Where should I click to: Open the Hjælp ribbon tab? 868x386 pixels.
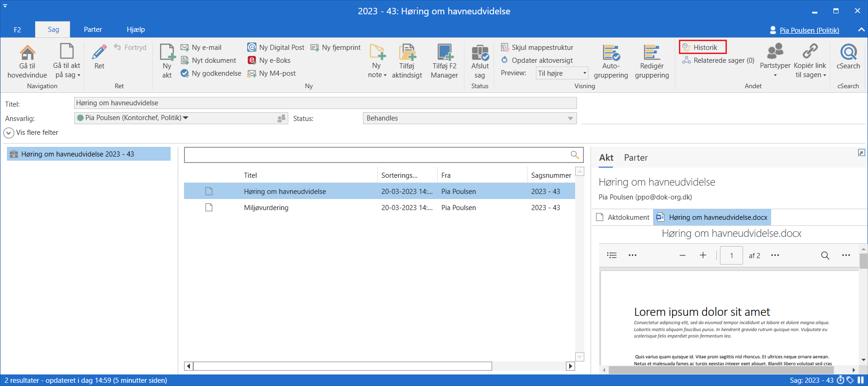click(x=136, y=30)
